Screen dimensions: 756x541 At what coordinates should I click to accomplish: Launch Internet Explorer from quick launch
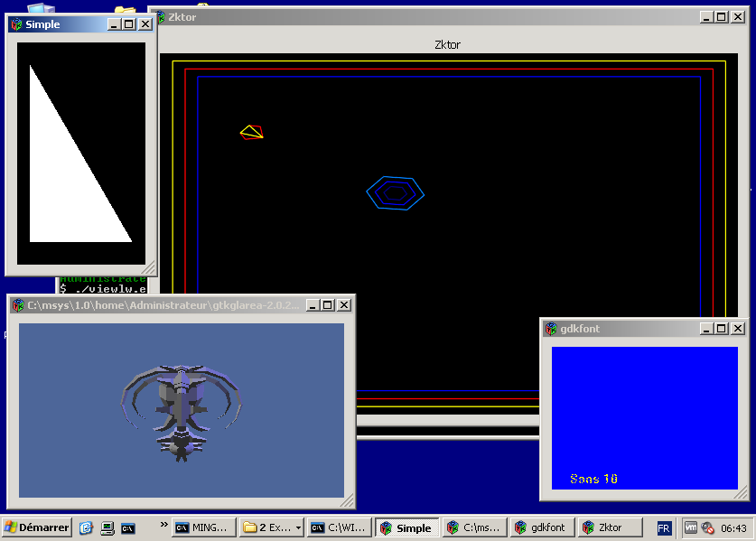pos(87,527)
